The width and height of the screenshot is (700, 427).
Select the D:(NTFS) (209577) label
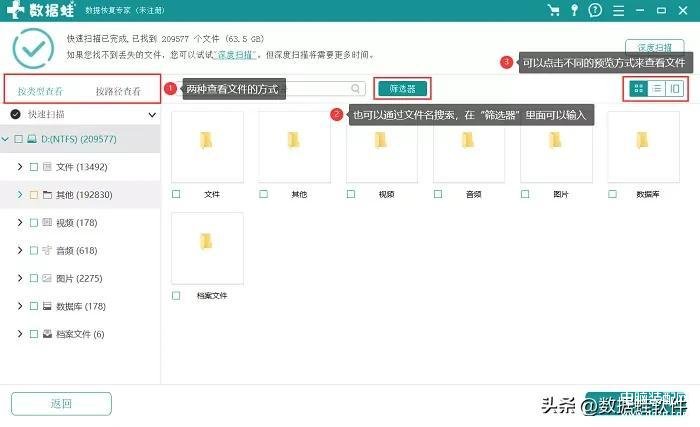point(79,139)
